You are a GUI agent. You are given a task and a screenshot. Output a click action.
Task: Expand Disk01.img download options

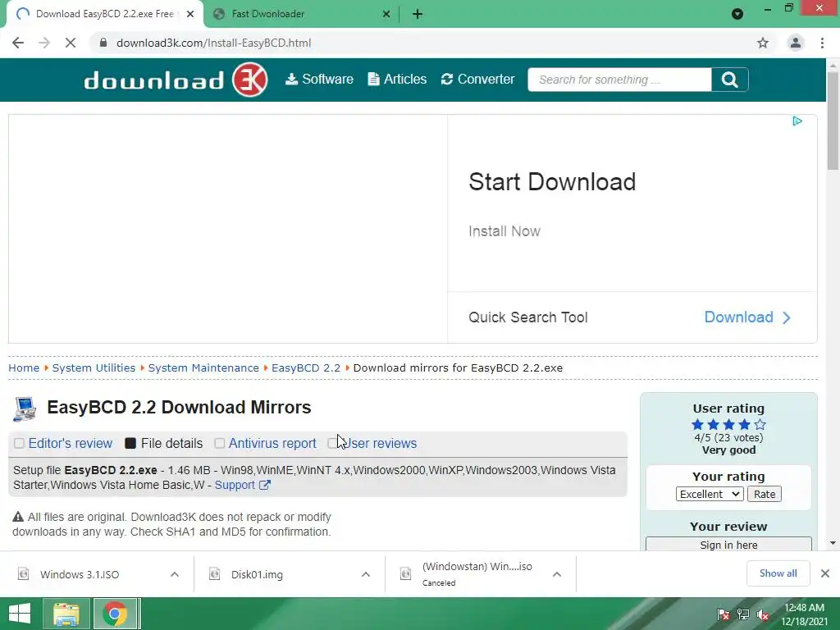[x=366, y=574]
